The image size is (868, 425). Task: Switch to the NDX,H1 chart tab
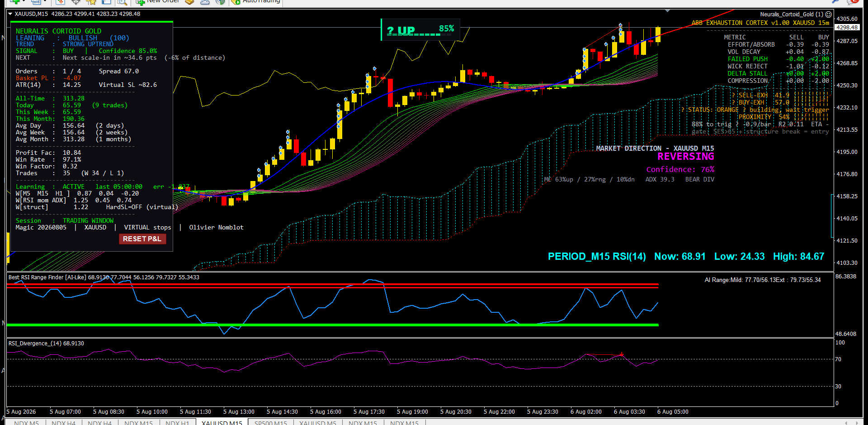pos(177,423)
